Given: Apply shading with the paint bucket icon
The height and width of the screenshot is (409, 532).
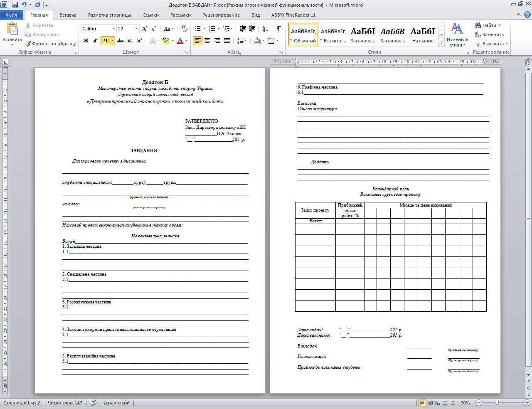Looking at the screenshot, I should [257, 41].
